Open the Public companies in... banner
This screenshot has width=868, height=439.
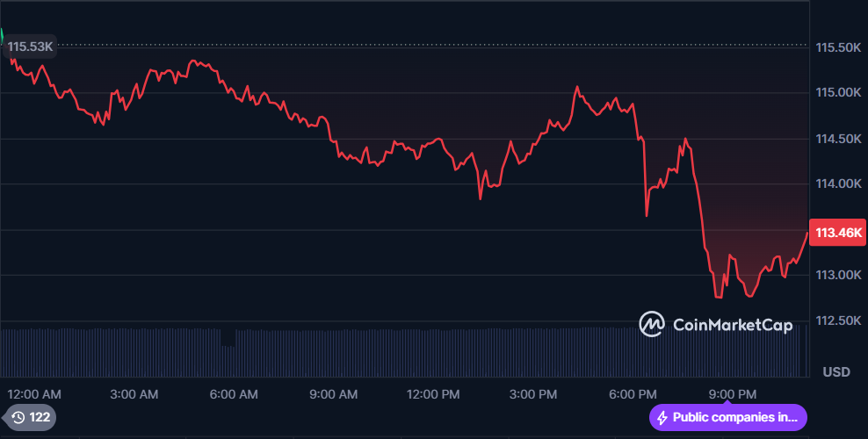[728, 417]
